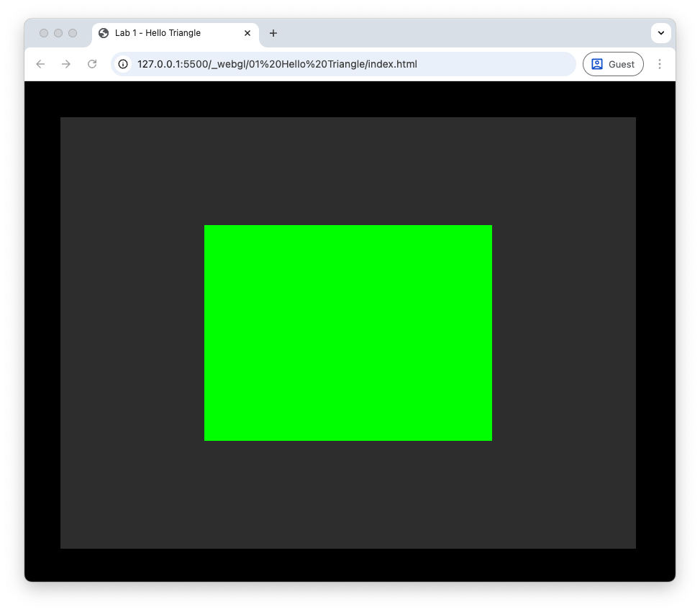
Task: Minimize the browser window with middle window button
Action: (58, 33)
